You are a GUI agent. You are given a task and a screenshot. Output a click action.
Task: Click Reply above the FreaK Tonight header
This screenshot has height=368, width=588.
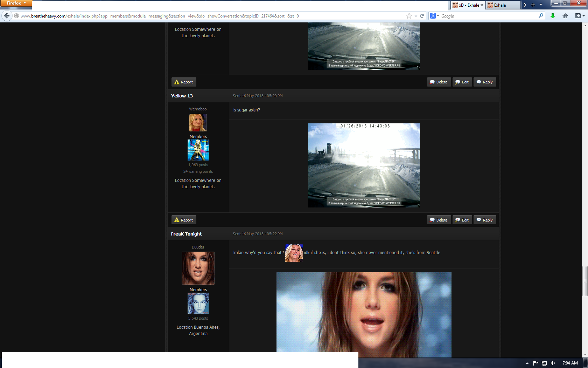(x=485, y=220)
